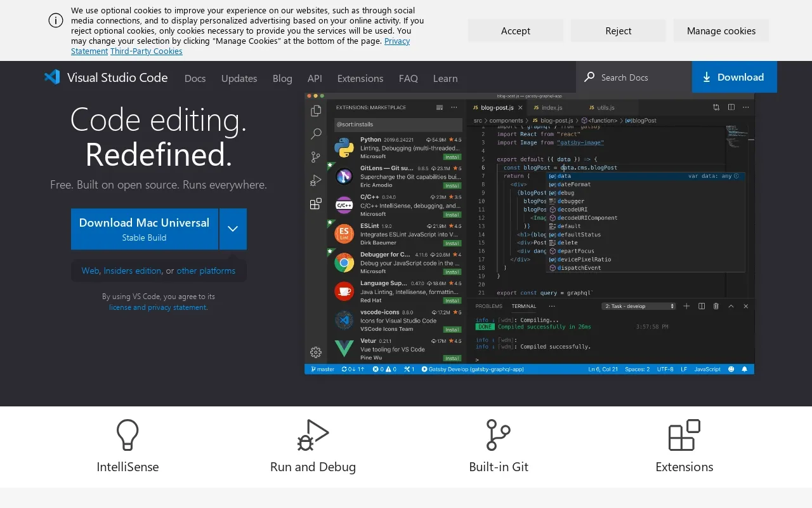Open the other platforms link

pos(206,271)
